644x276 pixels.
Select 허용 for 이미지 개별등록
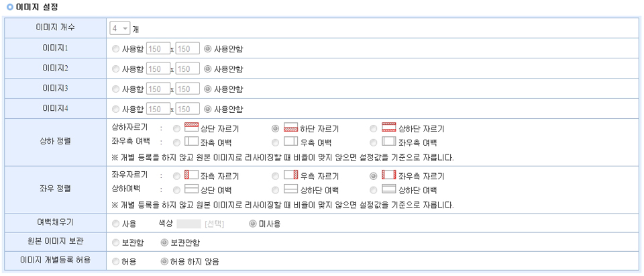[x=116, y=261]
